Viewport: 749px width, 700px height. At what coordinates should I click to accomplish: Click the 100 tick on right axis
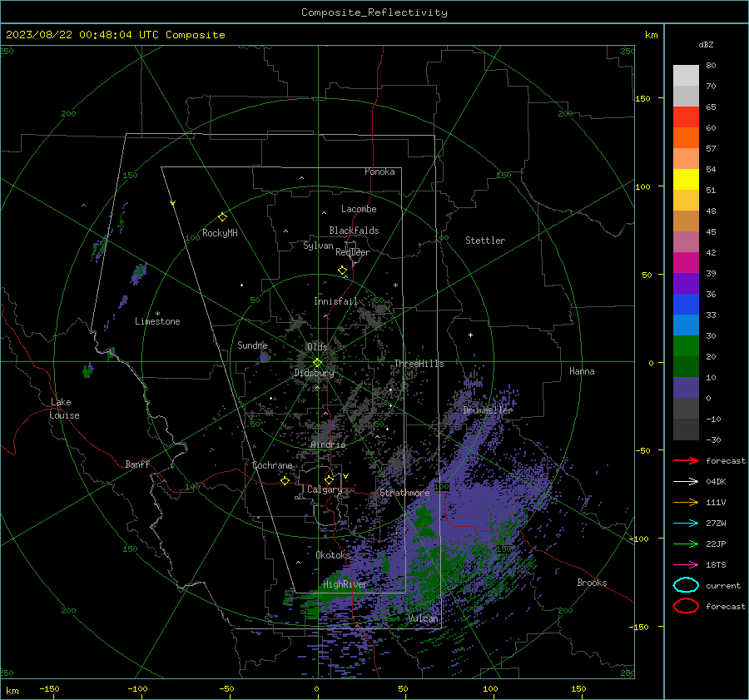pos(642,186)
